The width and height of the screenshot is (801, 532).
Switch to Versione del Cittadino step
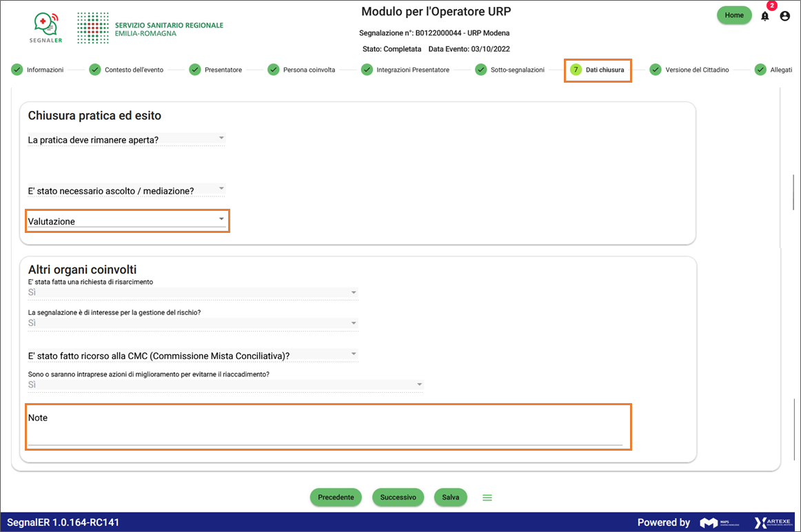[x=696, y=70]
